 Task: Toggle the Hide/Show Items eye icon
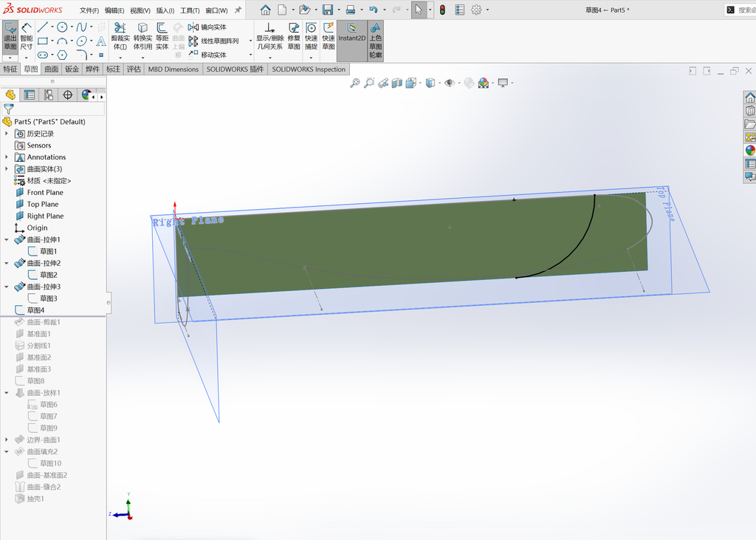click(450, 83)
